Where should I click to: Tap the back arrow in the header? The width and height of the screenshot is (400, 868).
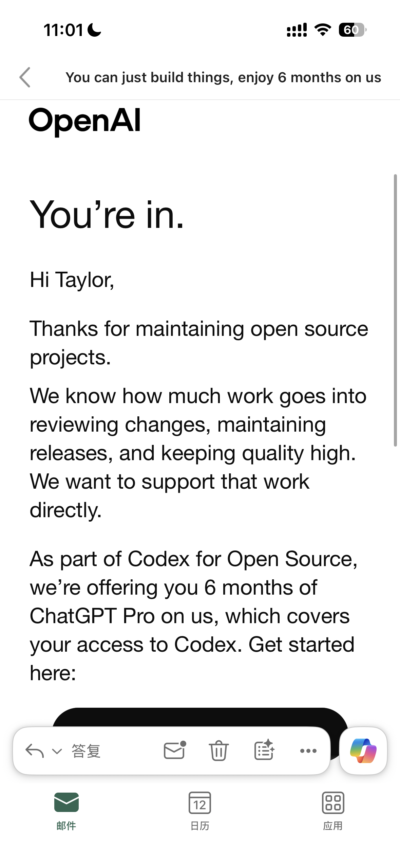point(25,77)
